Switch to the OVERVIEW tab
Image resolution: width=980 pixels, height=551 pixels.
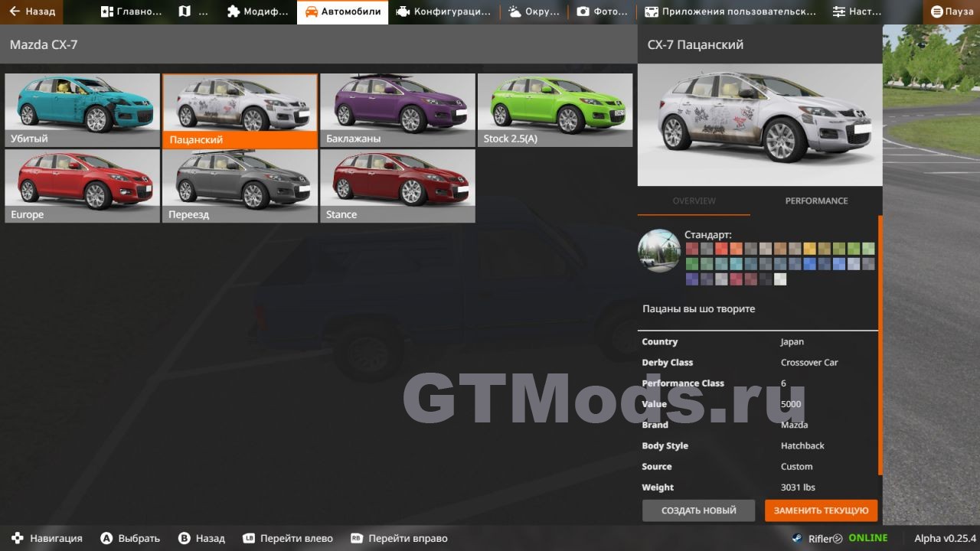point(694,201)
